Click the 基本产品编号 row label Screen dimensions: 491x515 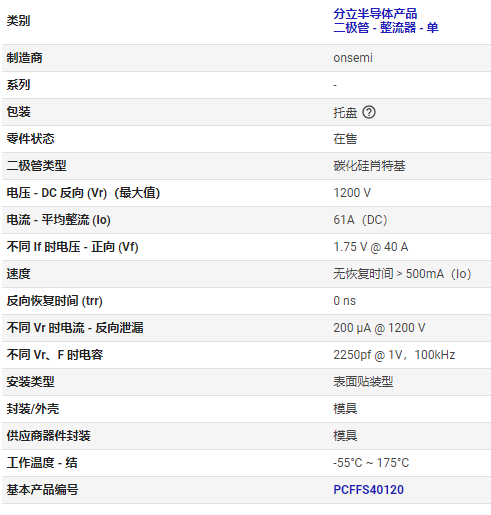42,490
